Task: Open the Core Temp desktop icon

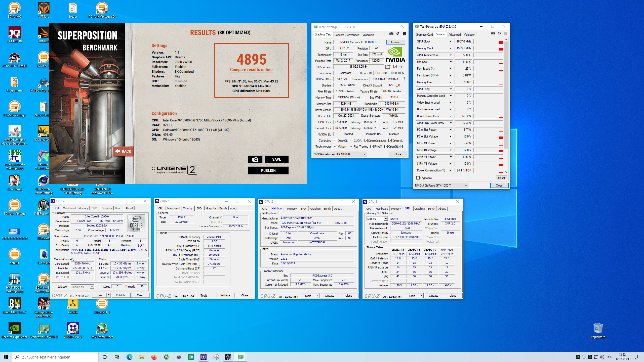Action: tap(14, 183)
